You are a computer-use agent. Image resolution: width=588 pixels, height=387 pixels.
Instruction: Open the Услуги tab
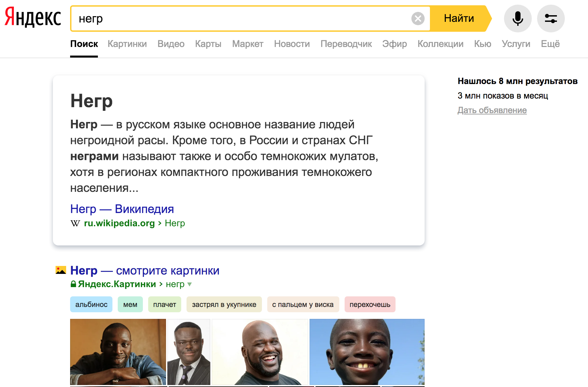tap(516, 44)
